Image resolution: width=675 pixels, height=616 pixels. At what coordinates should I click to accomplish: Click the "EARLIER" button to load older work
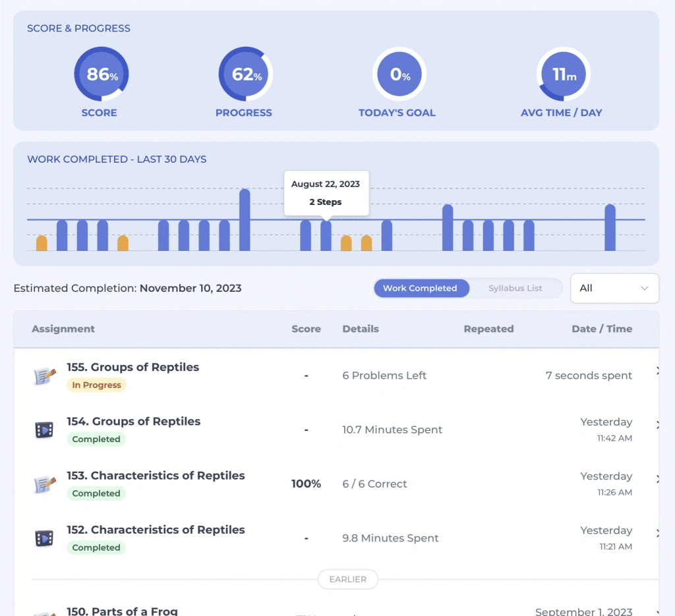coord(347,579)
